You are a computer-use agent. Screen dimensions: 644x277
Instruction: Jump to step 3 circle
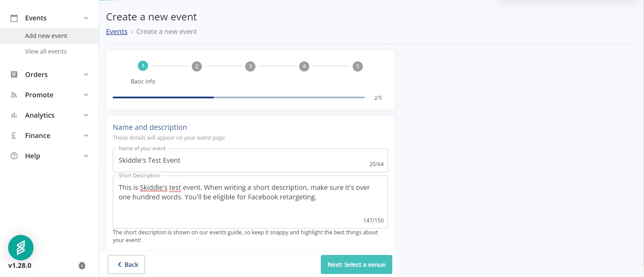click(250, 66)
